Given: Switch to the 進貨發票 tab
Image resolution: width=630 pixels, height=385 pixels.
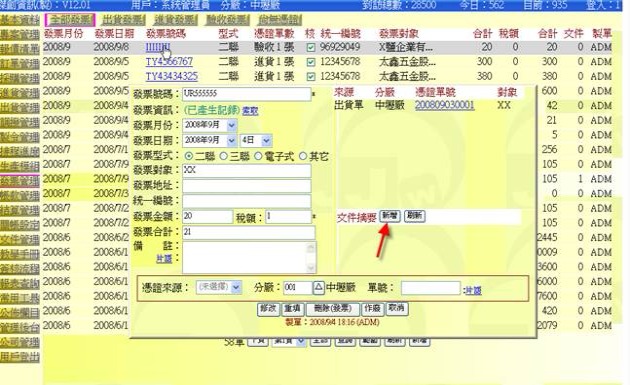Looking at the screenshot, I should click(175, 19).
